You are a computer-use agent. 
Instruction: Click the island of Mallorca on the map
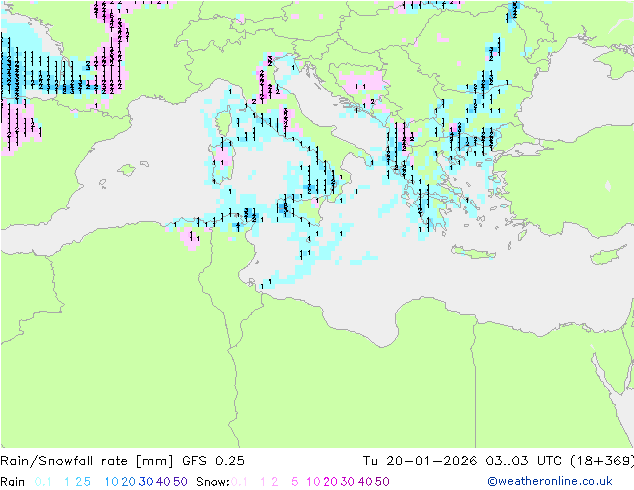coord(127,170)
